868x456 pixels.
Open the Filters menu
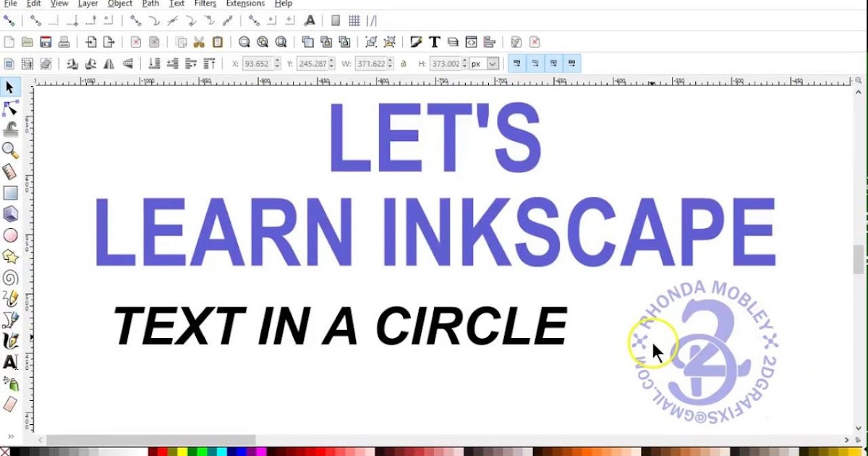point(205,4)
